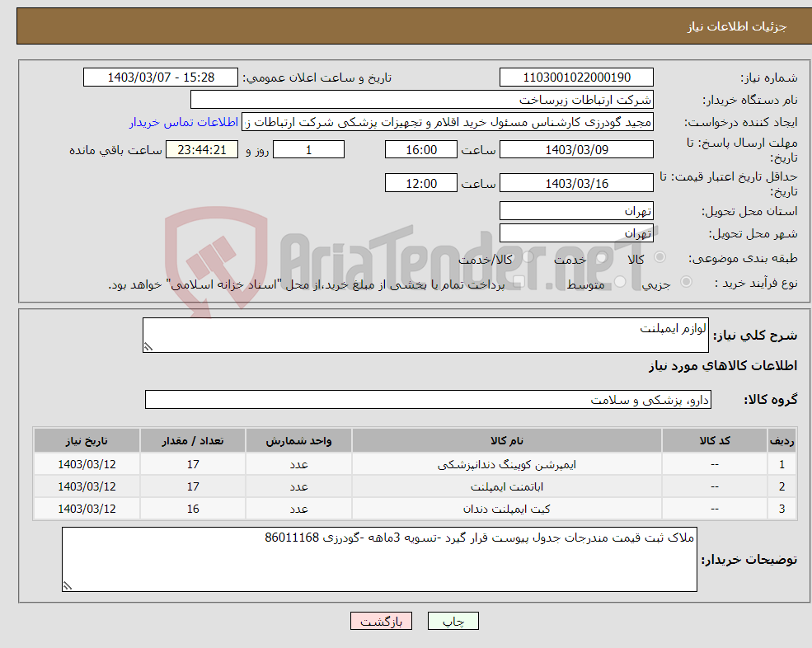Select the جزیی purchase type radio
The width and height of the screenshot is (812, 648).
point(686,282)
